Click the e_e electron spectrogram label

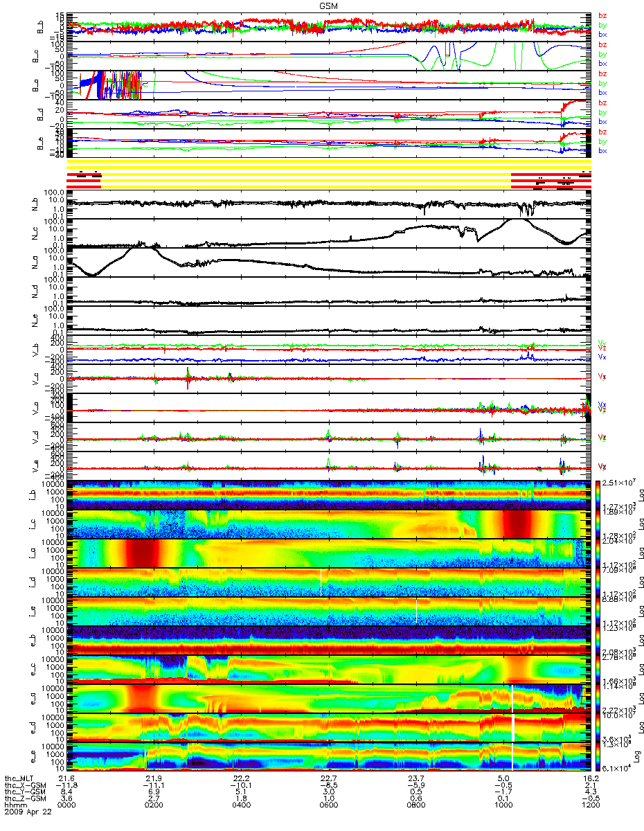point(35,757)
